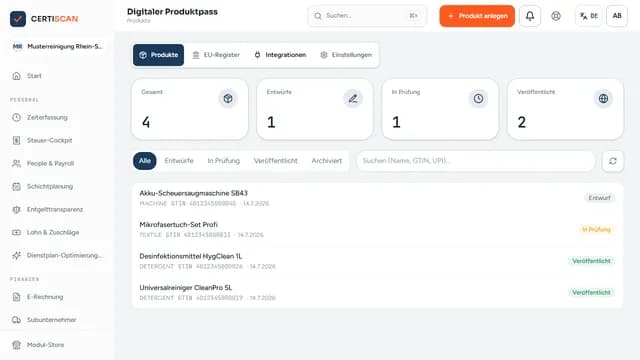
Task: Click the Schichtplanung calendar icon
Action: 16,187
